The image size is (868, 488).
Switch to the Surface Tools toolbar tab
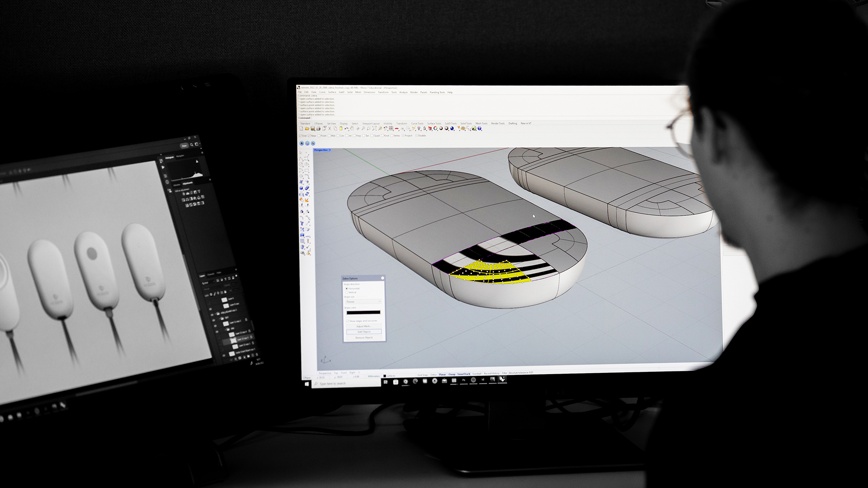pyautogui.click(x=434, y=123)
